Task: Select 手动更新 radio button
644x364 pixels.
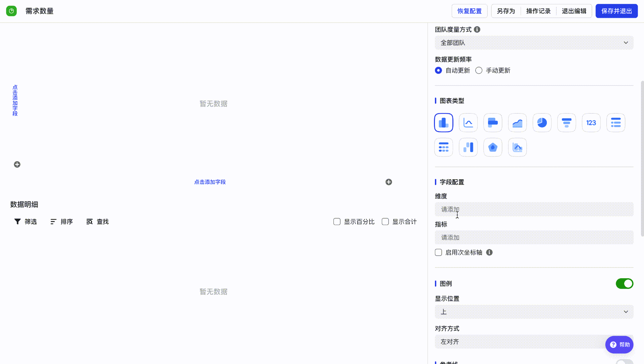Action: coord(479,70)
